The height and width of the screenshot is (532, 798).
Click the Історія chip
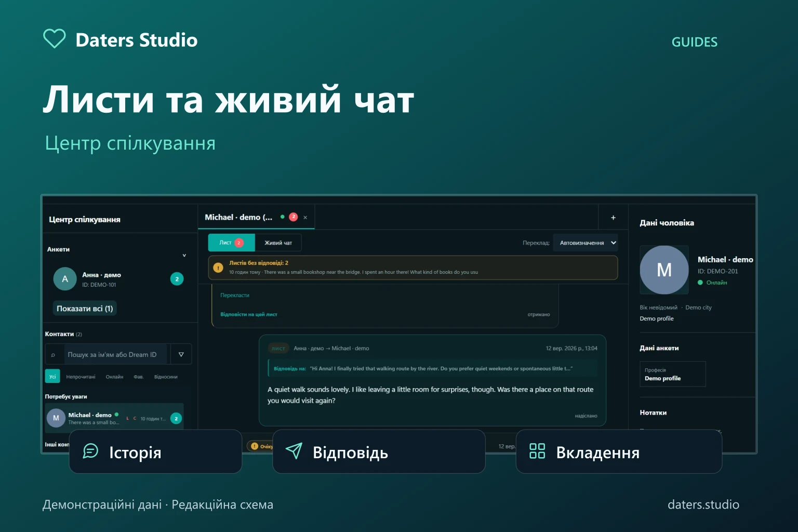[x=155, y=452]
